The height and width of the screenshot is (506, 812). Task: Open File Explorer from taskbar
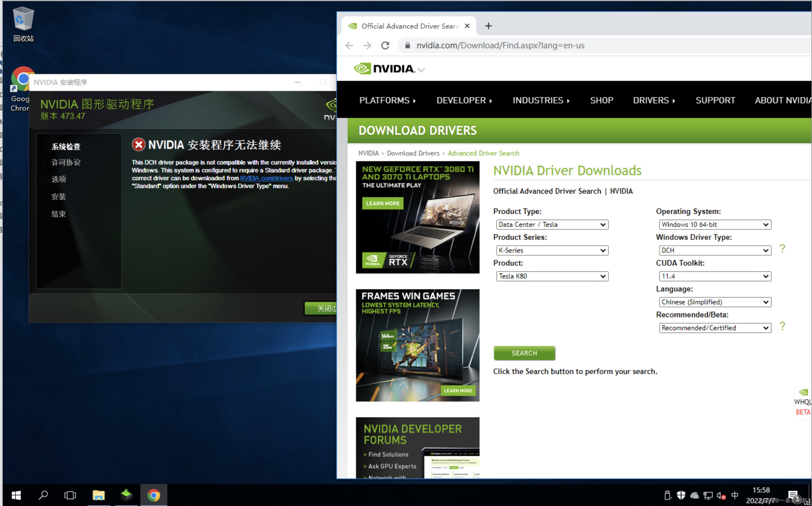pos(98,495)
